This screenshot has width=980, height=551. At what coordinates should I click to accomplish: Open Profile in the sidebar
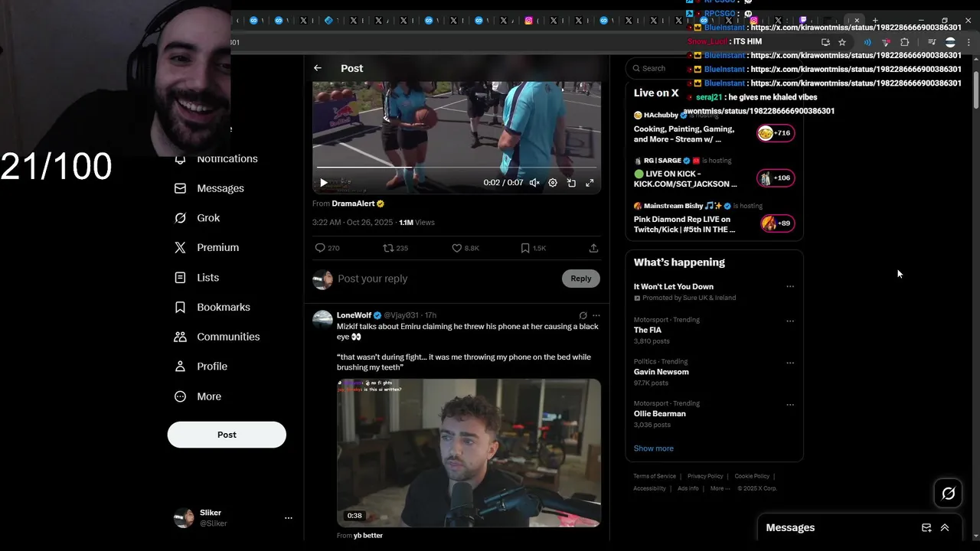201,367
